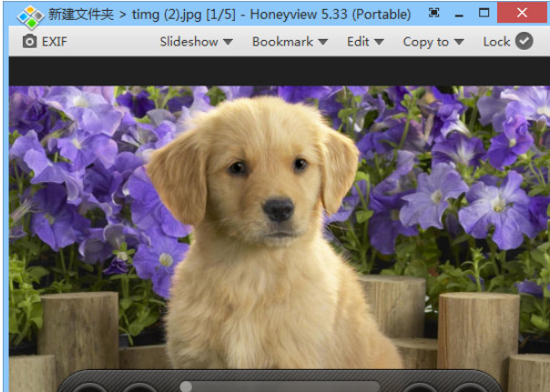
Task: Click the Honeyview app logo icon
Action: [x=31, y=16]
